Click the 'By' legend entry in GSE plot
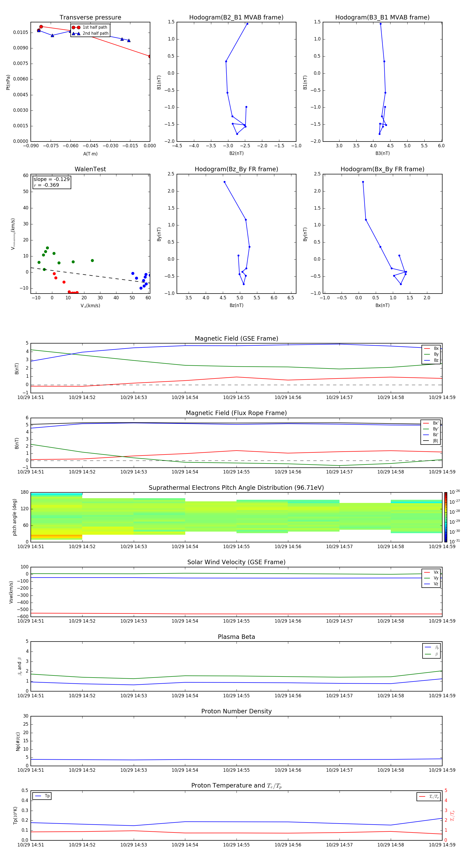Image resolution: width=473 pixels, height=868 pixels. (x=431, y=354)
